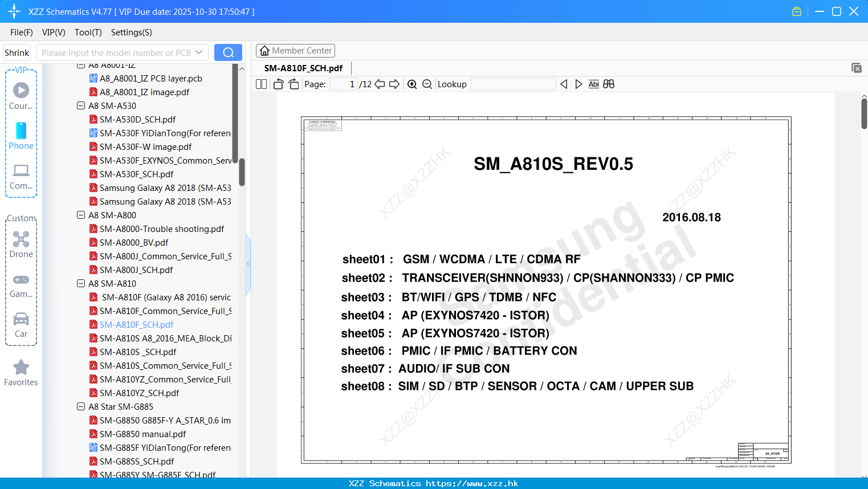868x489 pixels.
Task: Click the PDF viewer vertical scrollbar thumb
Action: (x=864, y=113)
